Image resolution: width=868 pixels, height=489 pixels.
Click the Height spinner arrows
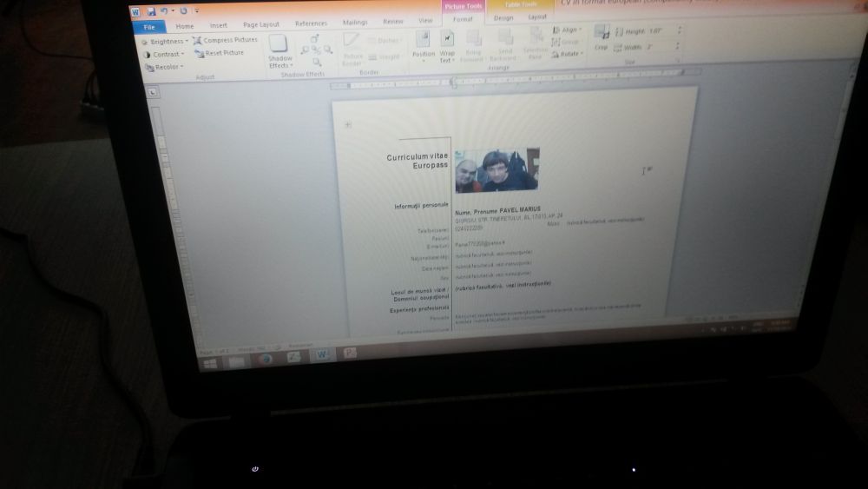680,30
